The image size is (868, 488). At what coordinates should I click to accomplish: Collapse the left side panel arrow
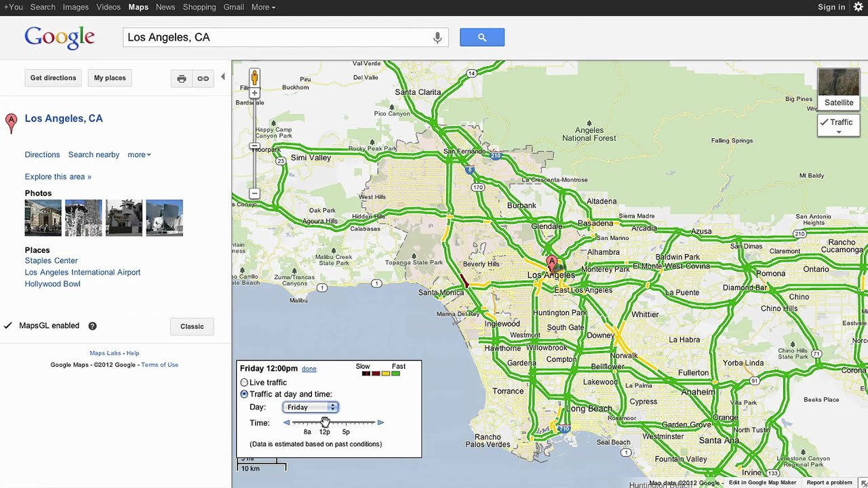222,77
